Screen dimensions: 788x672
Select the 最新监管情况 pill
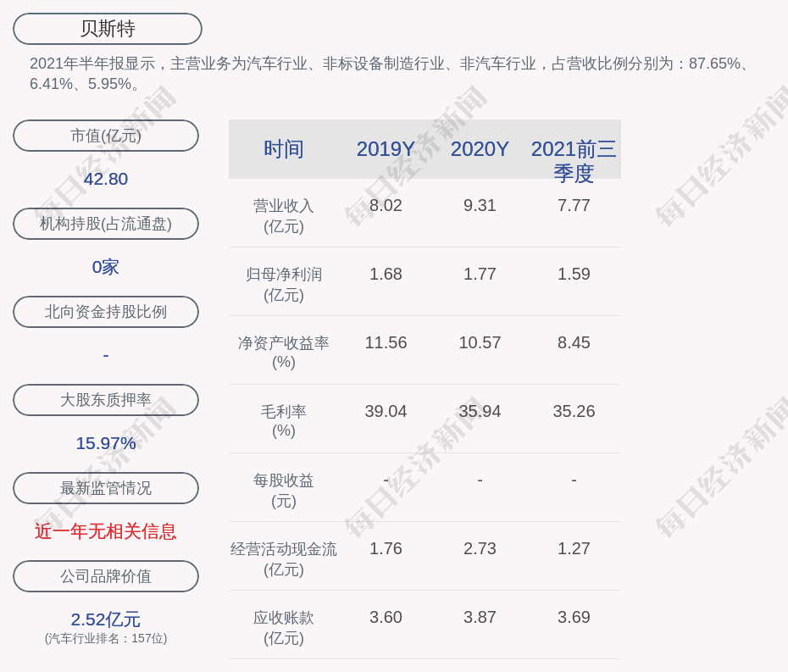[106, 488]
